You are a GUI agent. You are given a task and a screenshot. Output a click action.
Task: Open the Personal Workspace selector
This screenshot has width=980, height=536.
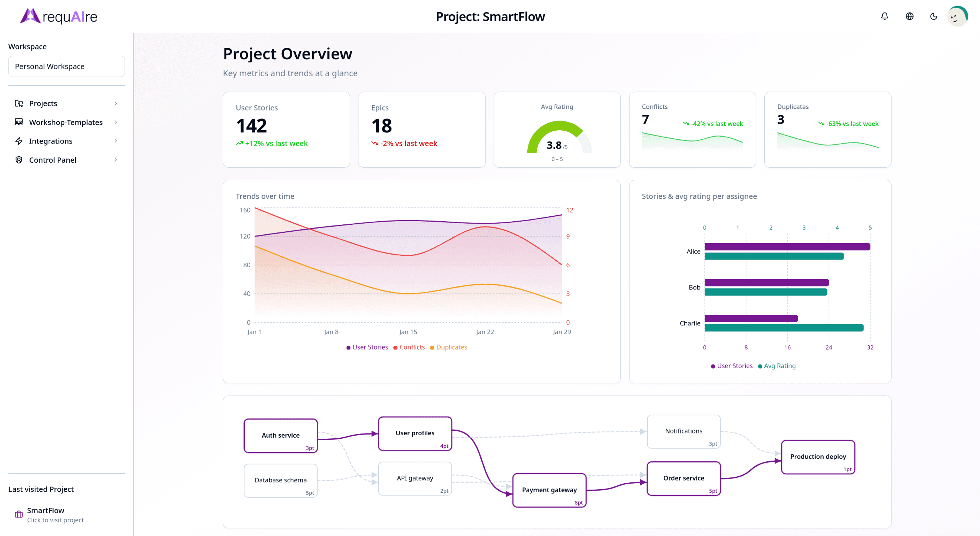click(66, 66)
